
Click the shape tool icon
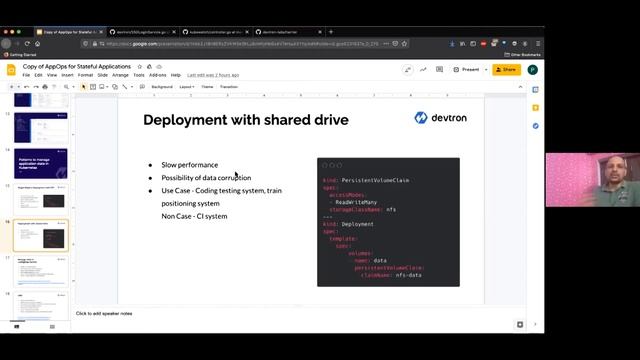115,87
